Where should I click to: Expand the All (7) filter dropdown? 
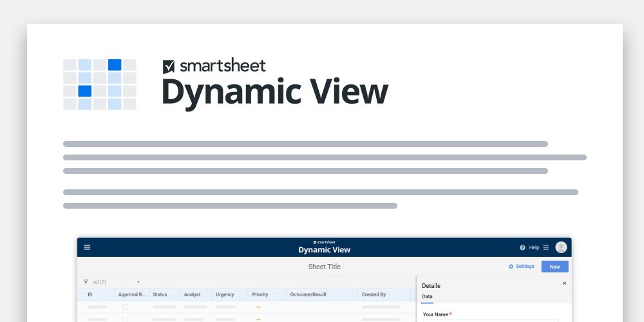(x=138, y=282)
